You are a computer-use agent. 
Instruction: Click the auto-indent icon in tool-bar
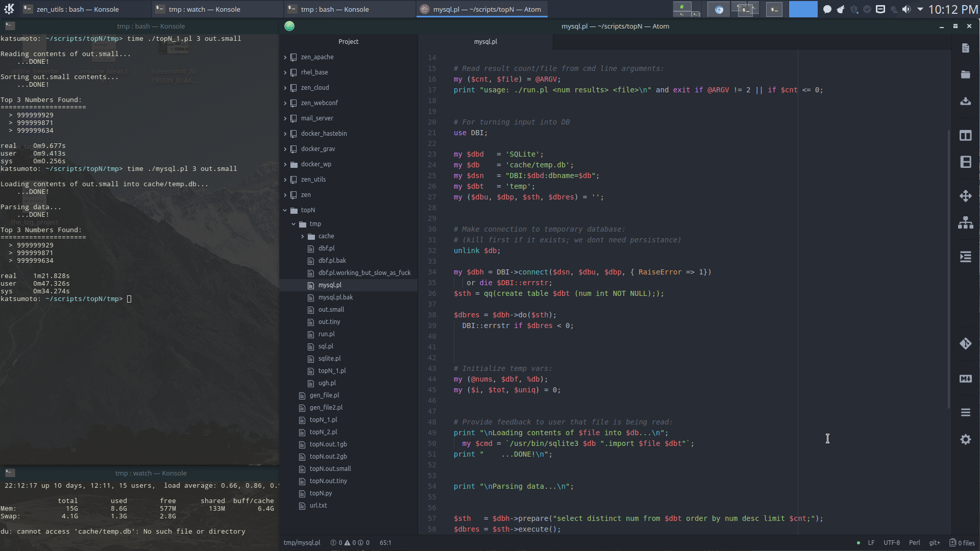point(965,257)
